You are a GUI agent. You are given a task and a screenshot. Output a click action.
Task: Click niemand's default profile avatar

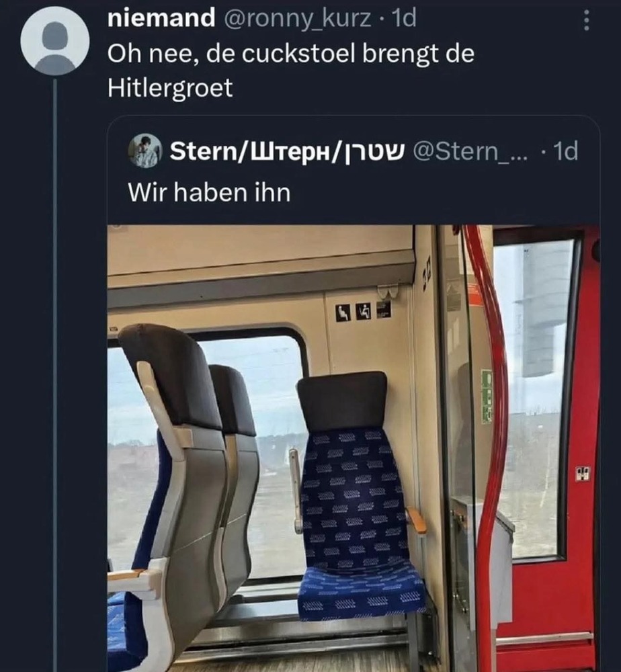[x=55, y=41]
